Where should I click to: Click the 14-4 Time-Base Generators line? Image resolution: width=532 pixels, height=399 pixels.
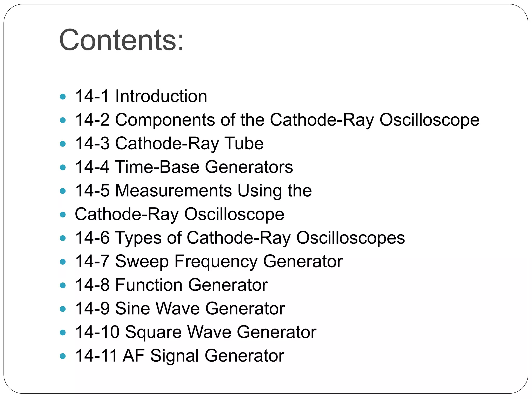click(184, 167)
